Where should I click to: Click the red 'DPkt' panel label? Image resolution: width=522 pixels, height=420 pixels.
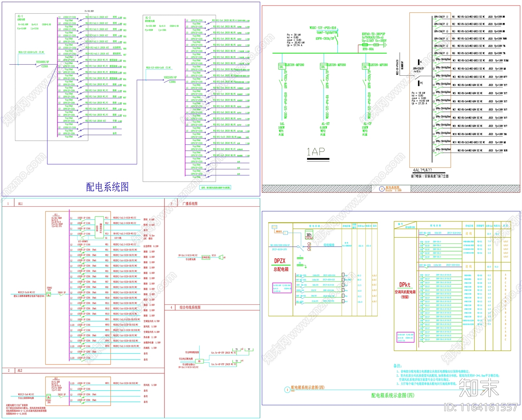[405, 285]
